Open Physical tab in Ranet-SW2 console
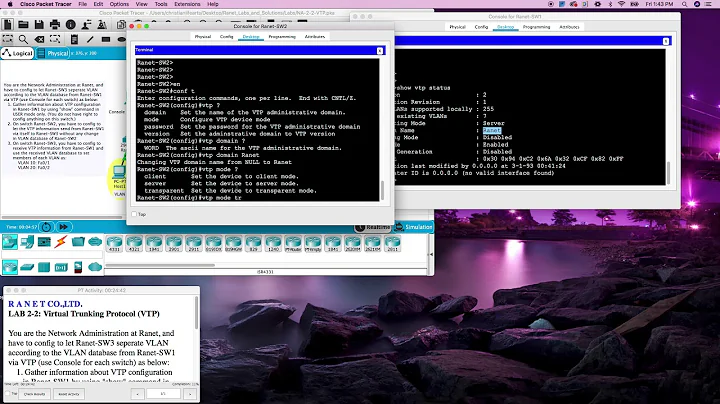This screenshot has height=404, width=720. click(x=202, y=37)
